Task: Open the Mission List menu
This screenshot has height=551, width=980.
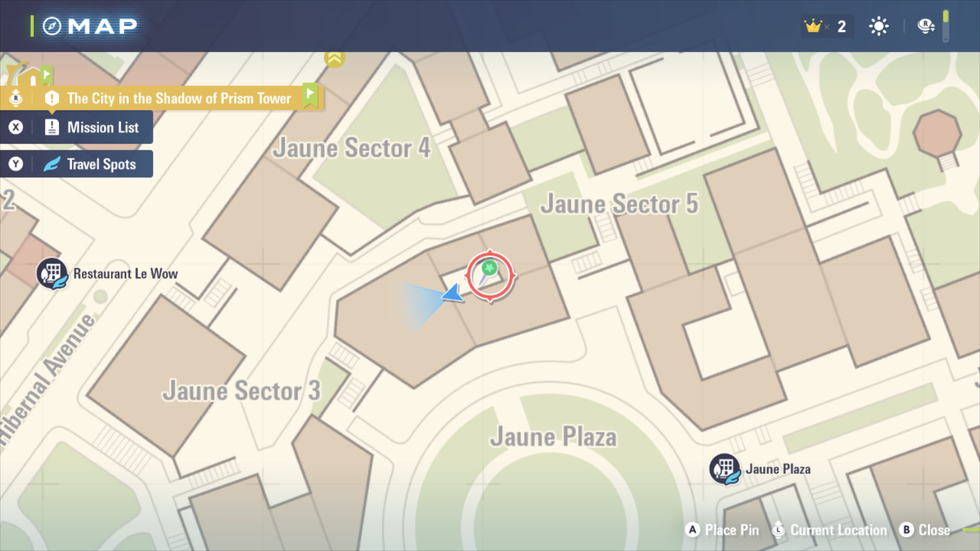Action: click(77, 127)
